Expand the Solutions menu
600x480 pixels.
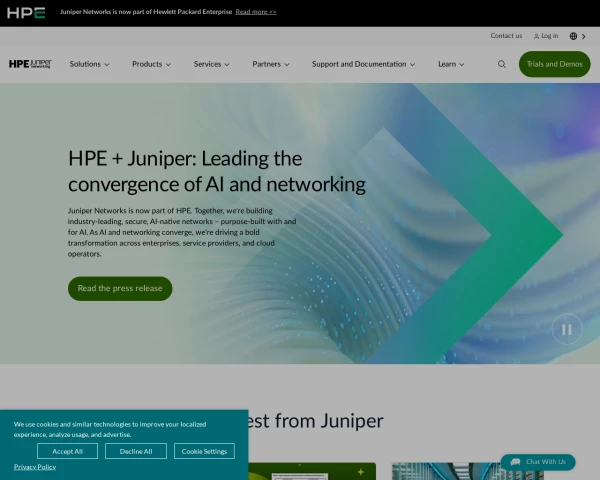coord(89,64)
